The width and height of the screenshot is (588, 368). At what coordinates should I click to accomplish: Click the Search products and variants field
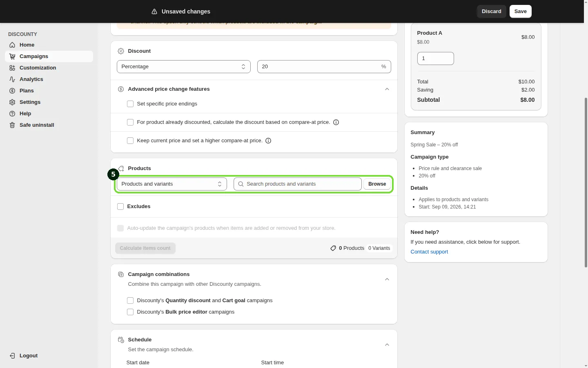[298, 184]
